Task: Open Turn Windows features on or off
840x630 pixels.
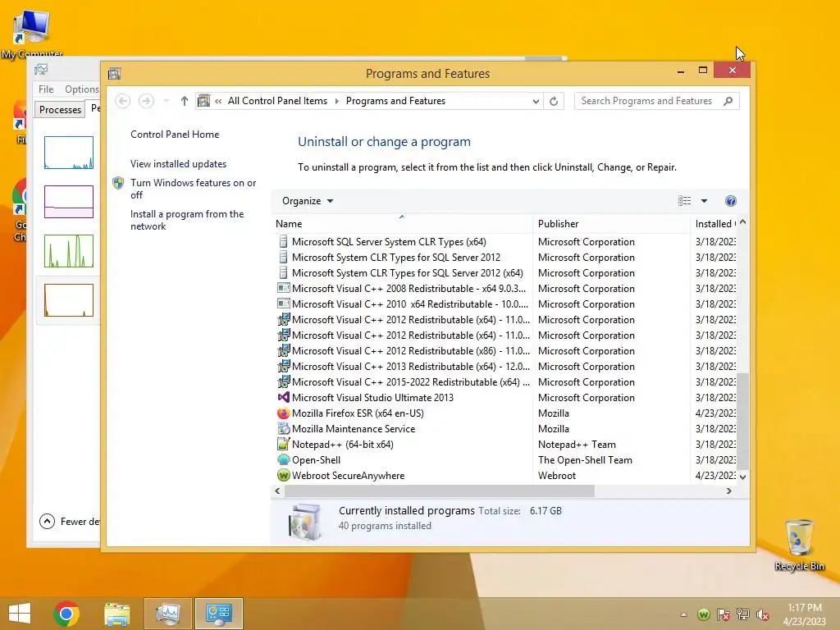Action: click(194, 189)
